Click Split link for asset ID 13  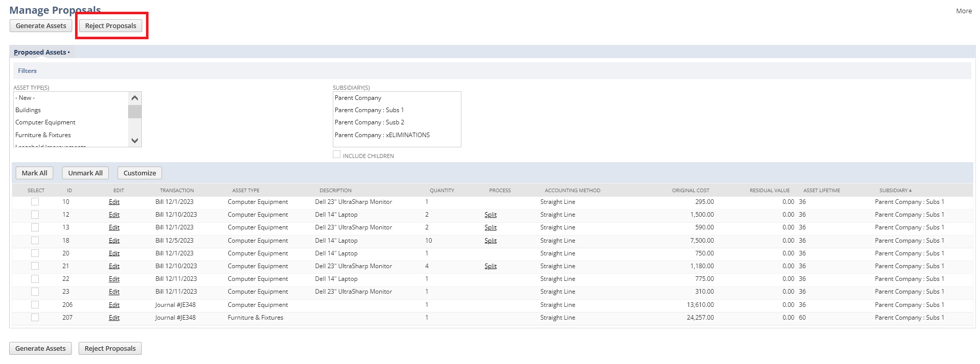(x=491, y=227)
